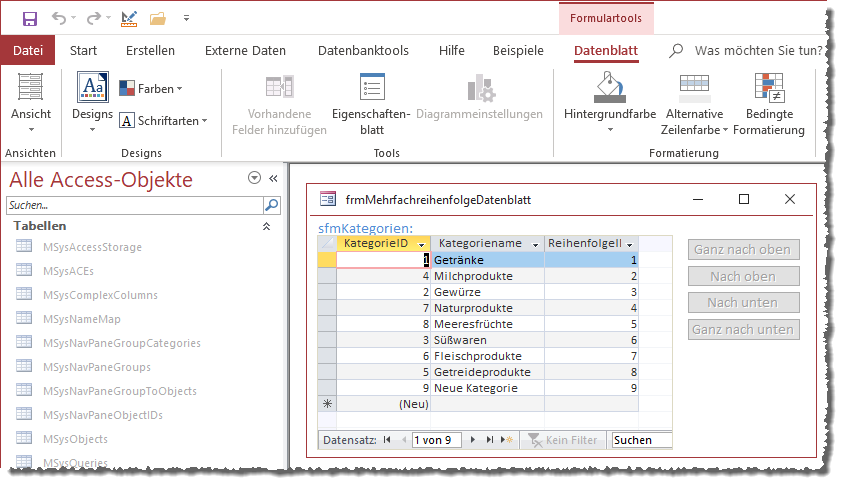Switch view using the Ansicht icon
The width and height of the screenshot is (845, 485).
(x=31, y=87)
